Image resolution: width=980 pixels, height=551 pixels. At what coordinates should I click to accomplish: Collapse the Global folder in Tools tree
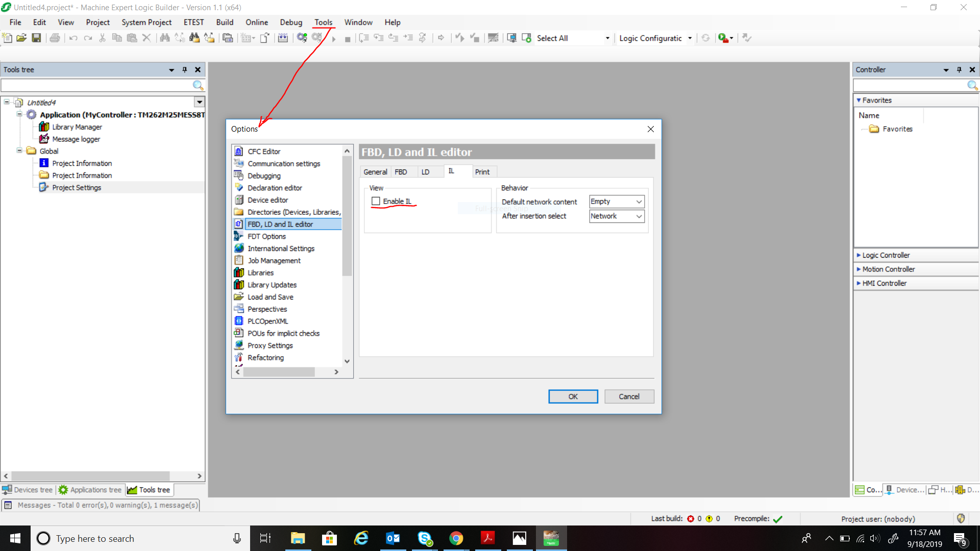19,151
